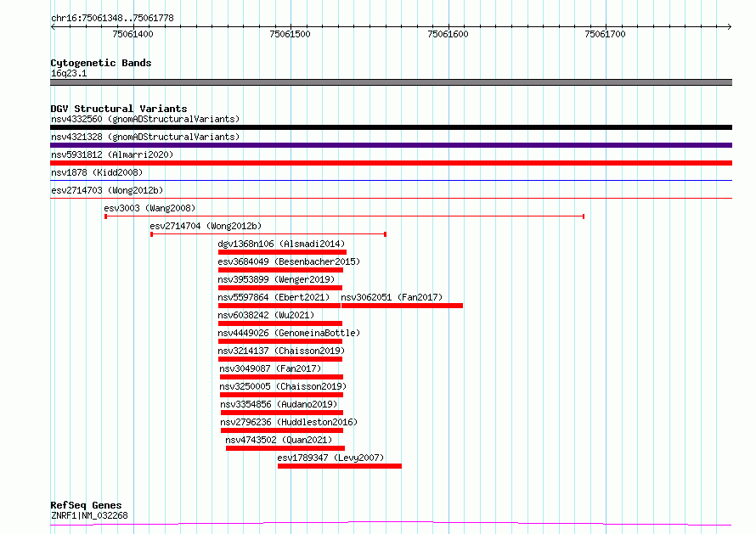Open nsv5931812 (Almarri2020) variant label
The width and height of the screenshot is (756, 534).
(x=112, y=155)
